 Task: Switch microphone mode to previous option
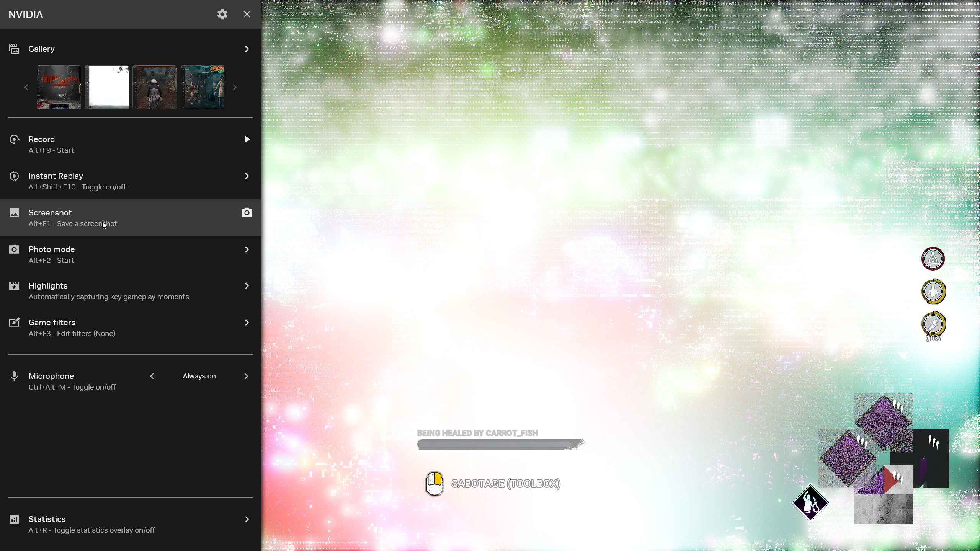click(x=152, y=376)
